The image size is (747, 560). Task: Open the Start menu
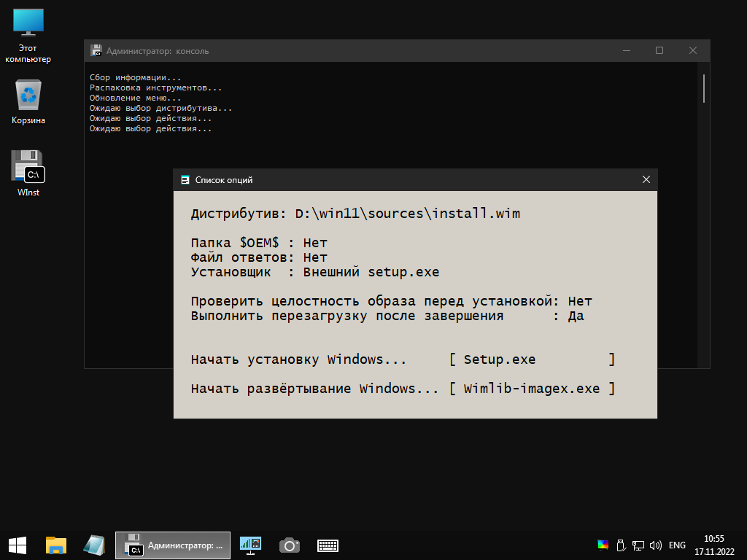[x=17, y=545]
